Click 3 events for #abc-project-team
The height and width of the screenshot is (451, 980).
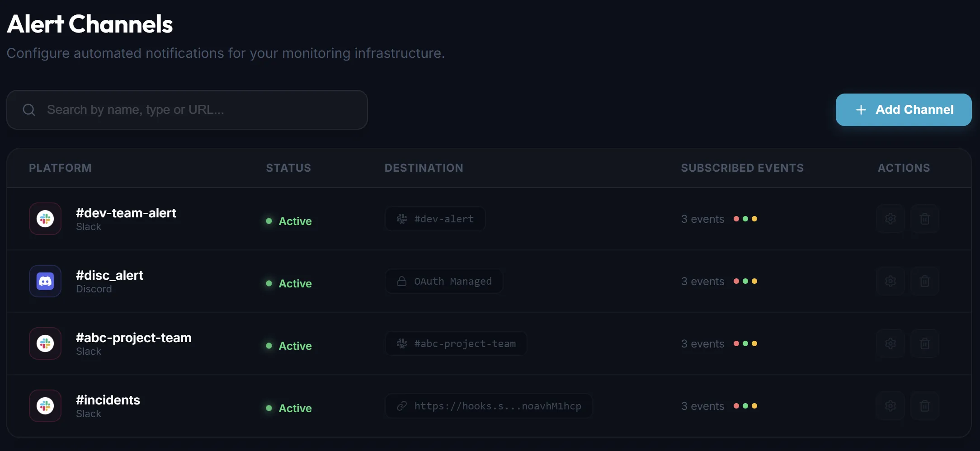[x=702, y=344]
